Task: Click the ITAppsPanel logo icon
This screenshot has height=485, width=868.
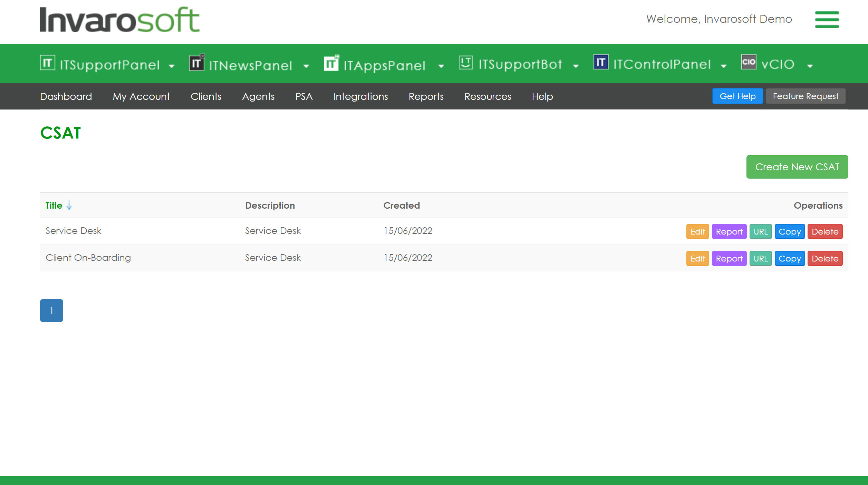Action: pos(331,63)
